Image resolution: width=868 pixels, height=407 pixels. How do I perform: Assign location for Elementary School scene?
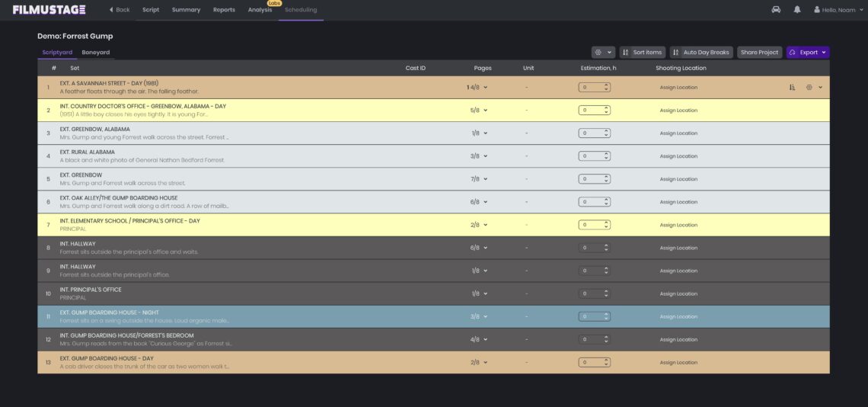coord(678,225)
